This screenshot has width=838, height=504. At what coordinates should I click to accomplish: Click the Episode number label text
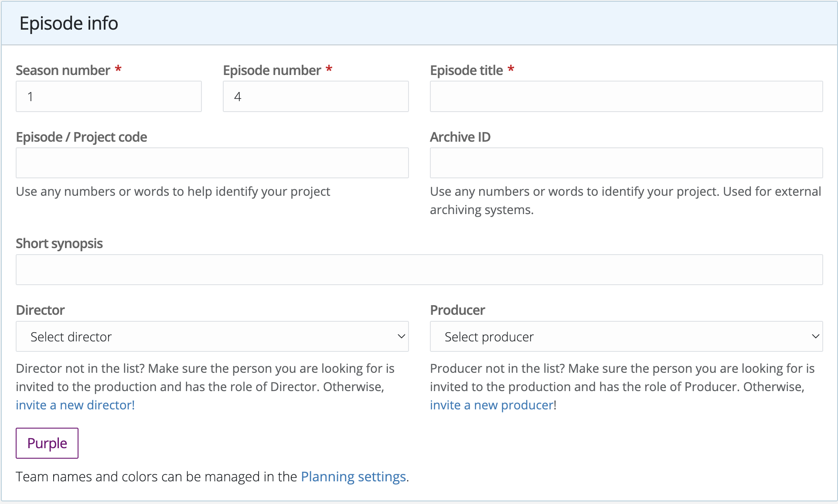tap(272, 70)
